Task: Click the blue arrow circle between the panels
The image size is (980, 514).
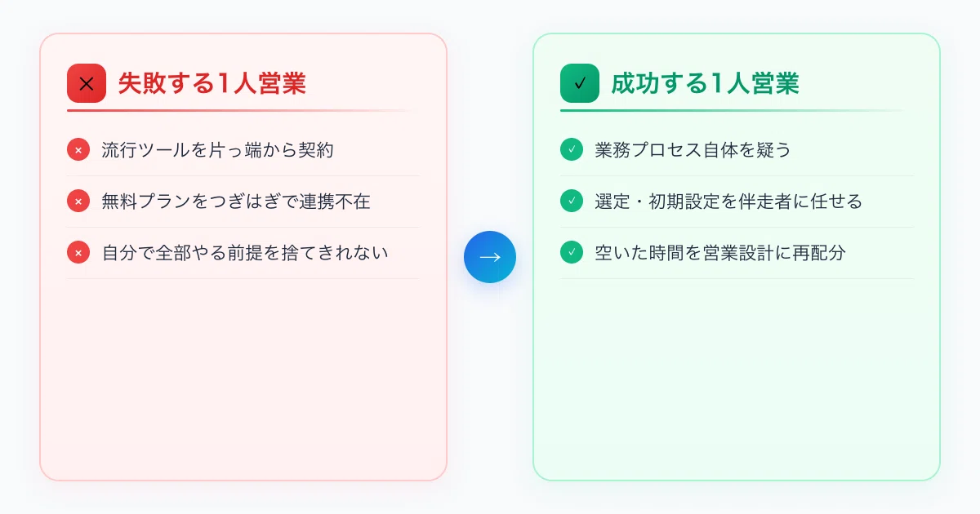Action: (490, 257)
